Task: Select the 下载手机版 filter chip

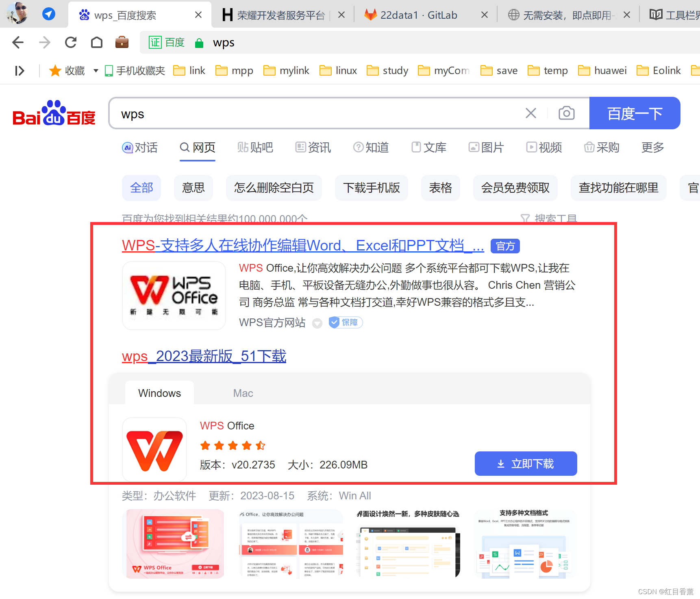Action: 372,188
